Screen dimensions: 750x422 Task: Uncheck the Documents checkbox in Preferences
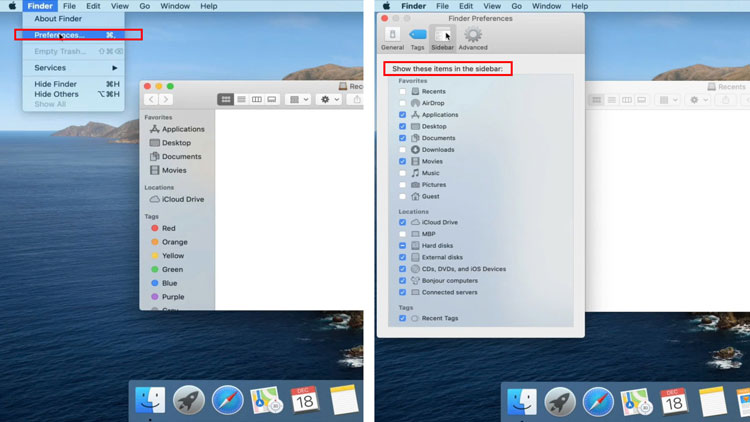(x=402, y=138)
